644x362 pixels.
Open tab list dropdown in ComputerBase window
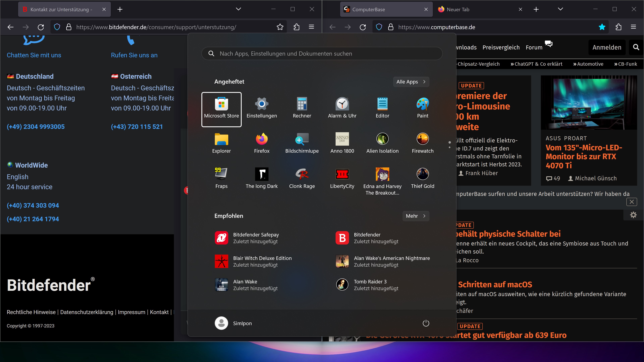560,9
